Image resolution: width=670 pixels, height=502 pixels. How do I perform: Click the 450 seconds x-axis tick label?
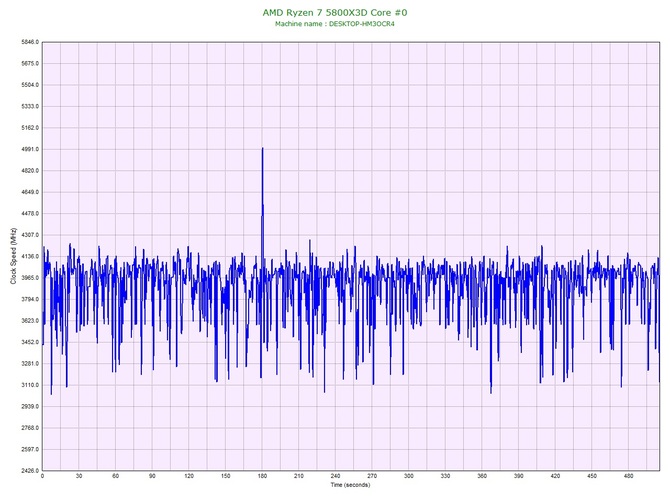pyautogui.click(x=592, y=476)
